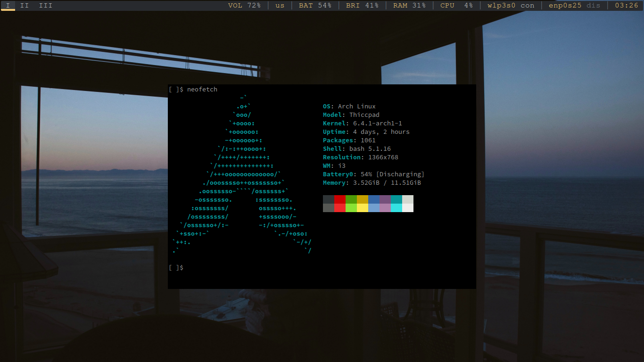Screen dimensions: 644x362
Task: Click the cyan color block in neofetch
Action: coord(396,199)
